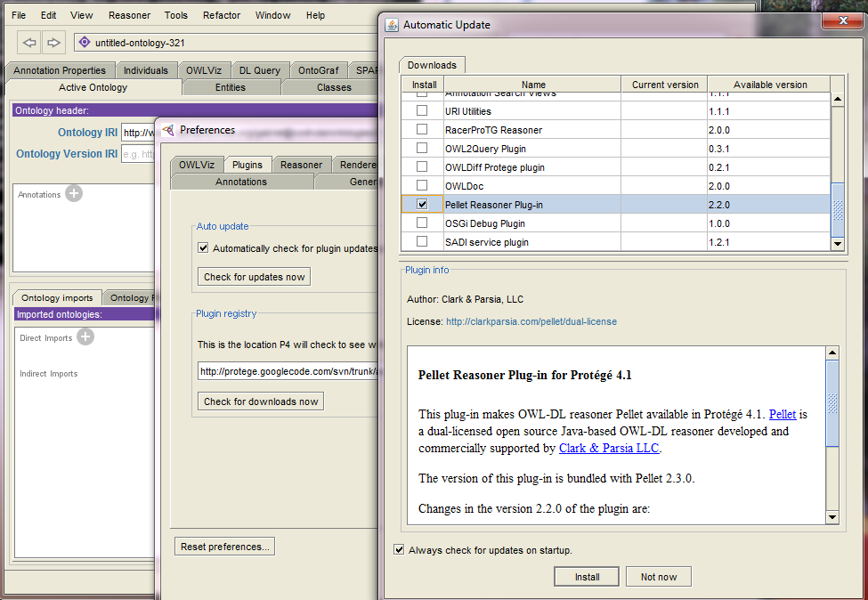Click the back navigation arrow icon
Image resolution: width=868 pixels, height=600 pixels.
click(30, 42)
